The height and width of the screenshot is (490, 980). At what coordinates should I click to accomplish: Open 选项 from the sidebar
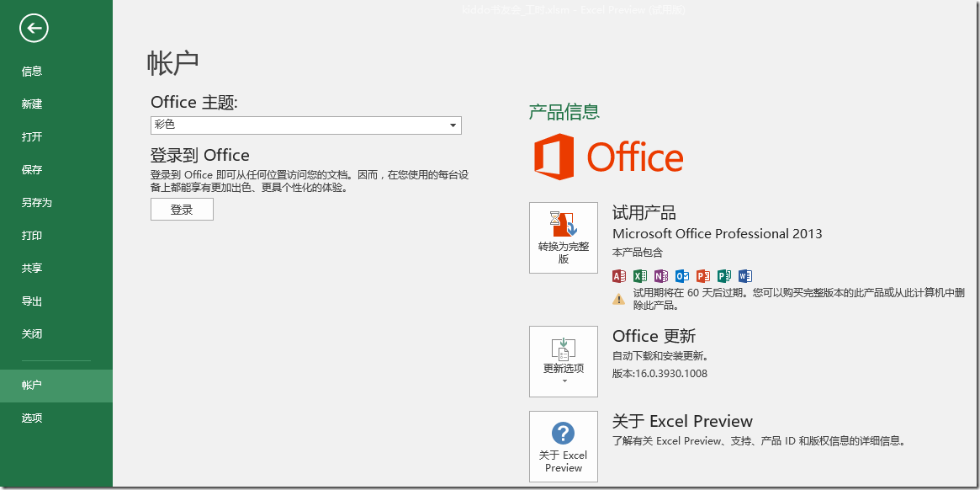(32, 418)
